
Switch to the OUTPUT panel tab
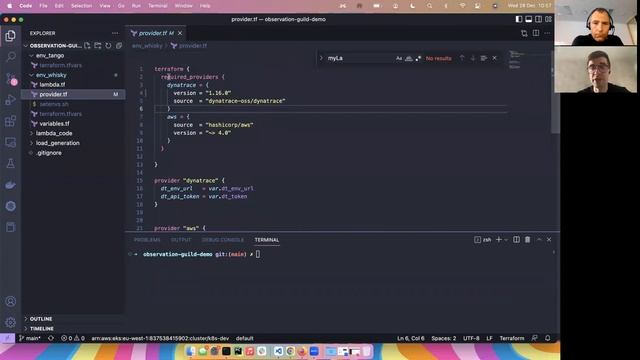coord(181,240)
